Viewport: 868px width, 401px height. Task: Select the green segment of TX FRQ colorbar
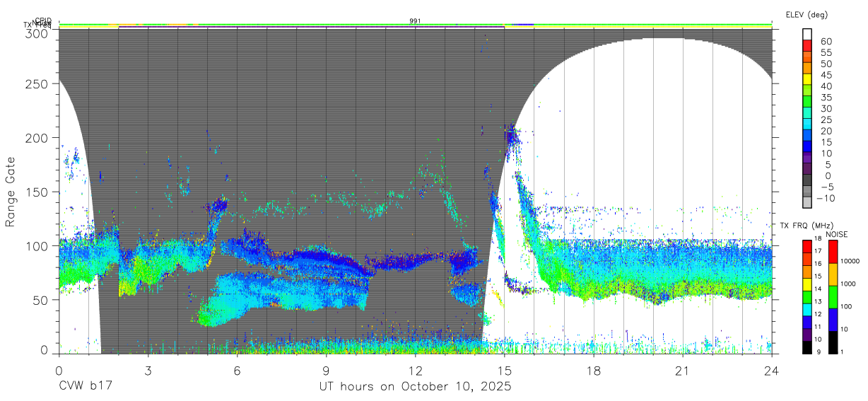coord(807,297)
